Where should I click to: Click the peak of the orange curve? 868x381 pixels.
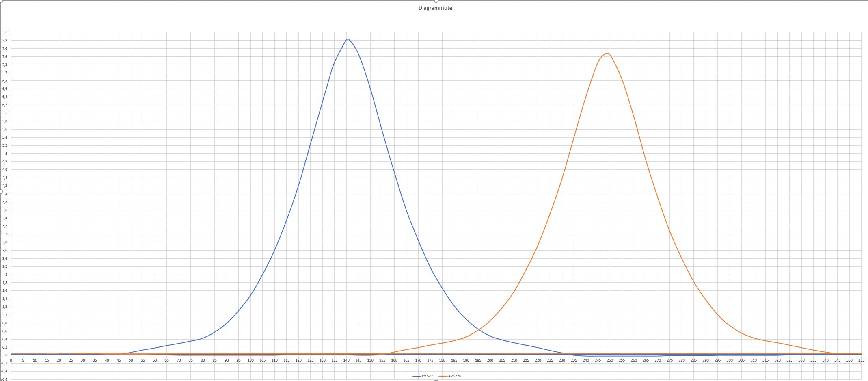[607, 53]
